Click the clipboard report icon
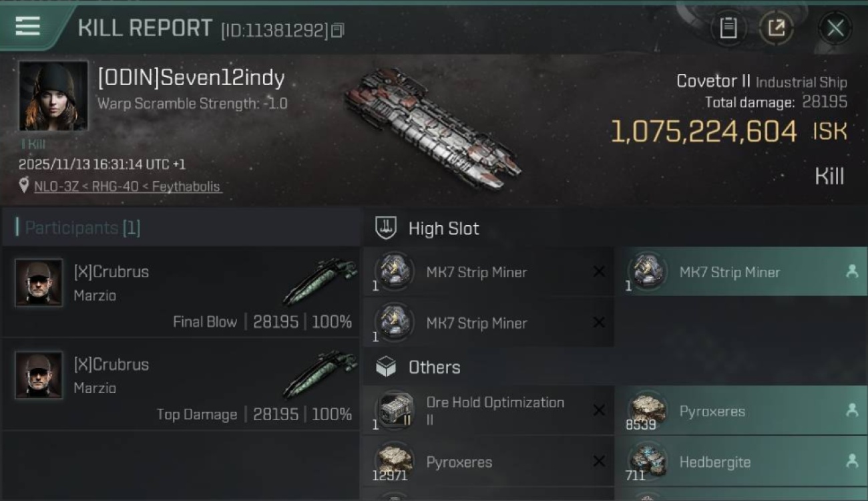868x501 pixels. pos(728,28)
